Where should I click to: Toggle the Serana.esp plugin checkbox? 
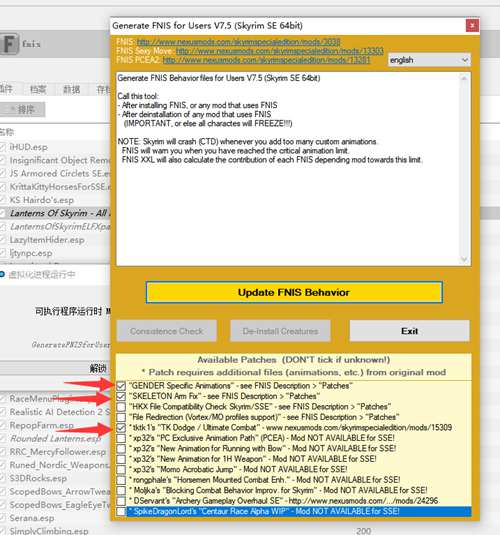pyautogui.click(x=3, y=518)
